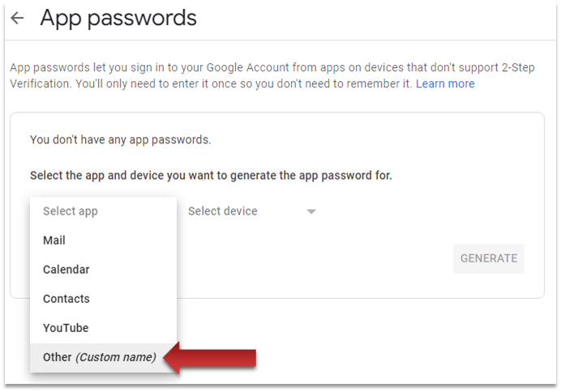The image size is (561, 392).
Task: Click the Select app placeholder entry
Action: pyautogui.click(x=71, y=211)
